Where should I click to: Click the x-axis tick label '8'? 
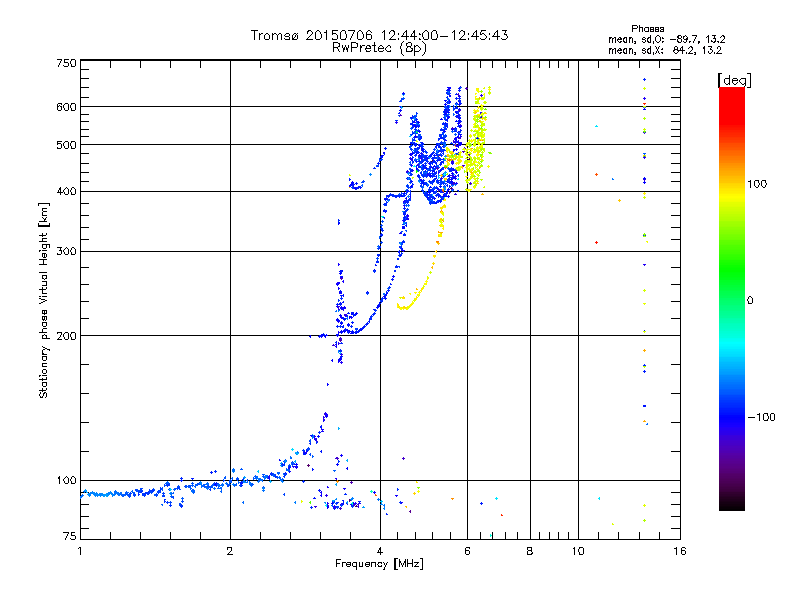[530, 552]
